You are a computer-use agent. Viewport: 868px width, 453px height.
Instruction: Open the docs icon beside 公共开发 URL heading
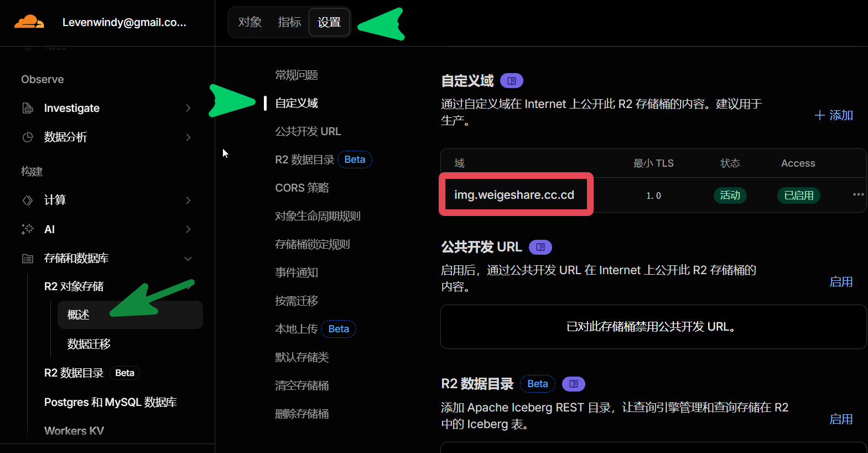pos(540,247)
